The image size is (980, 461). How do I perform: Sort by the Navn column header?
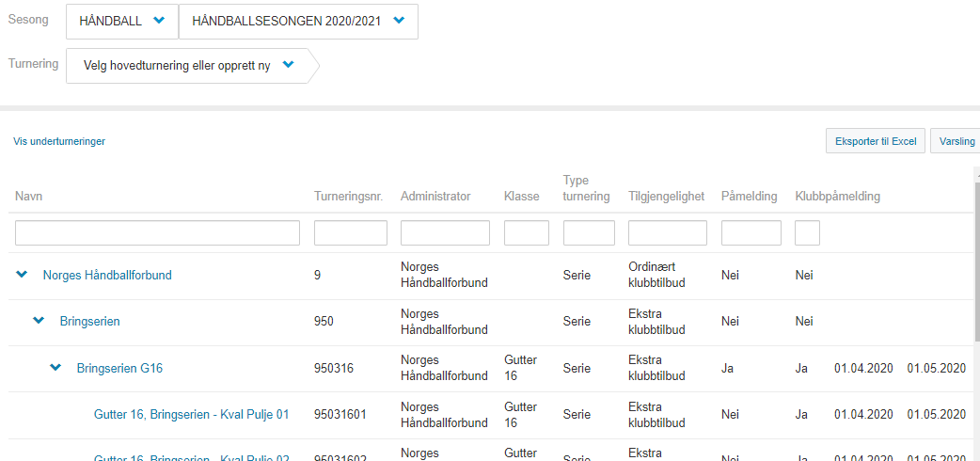[x=29, y=197]
